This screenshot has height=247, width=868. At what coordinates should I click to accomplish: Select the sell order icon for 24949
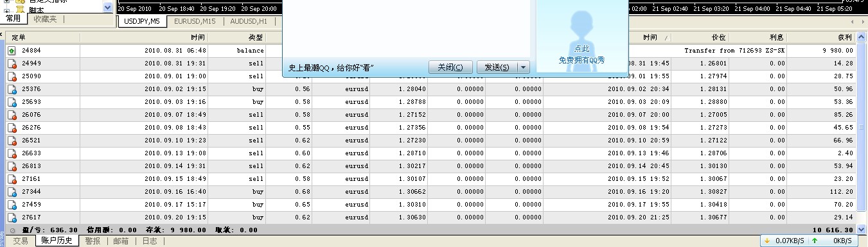click(12, 64)
